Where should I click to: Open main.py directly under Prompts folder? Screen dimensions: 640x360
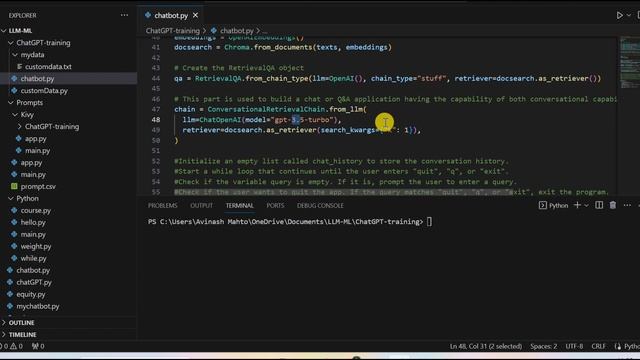pos(33,175)
